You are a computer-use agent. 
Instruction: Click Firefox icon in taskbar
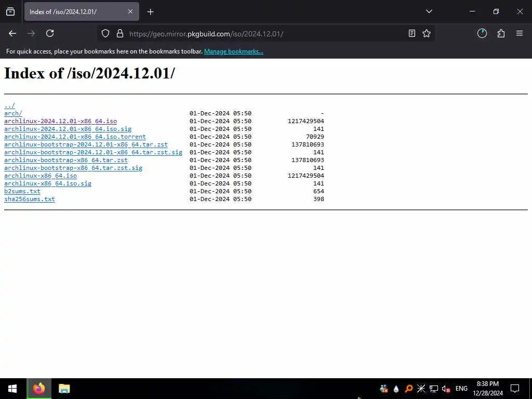[x=39, y=389]
